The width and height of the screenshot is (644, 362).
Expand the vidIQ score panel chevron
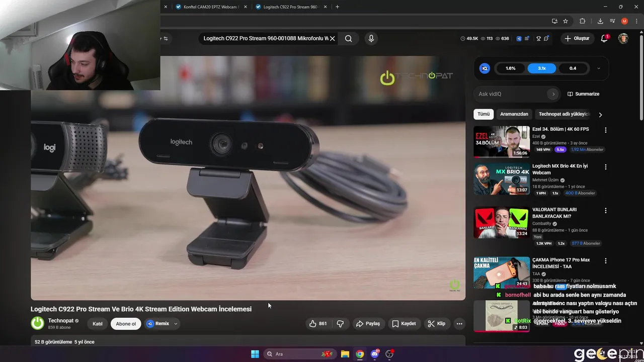pos(598,68)
